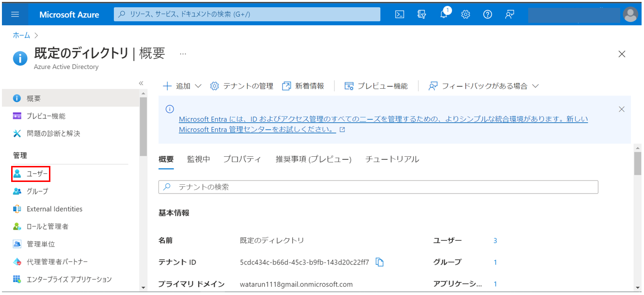
Task: Collapse the left sidebar with the chevron
Action: (x=141, y=83)
